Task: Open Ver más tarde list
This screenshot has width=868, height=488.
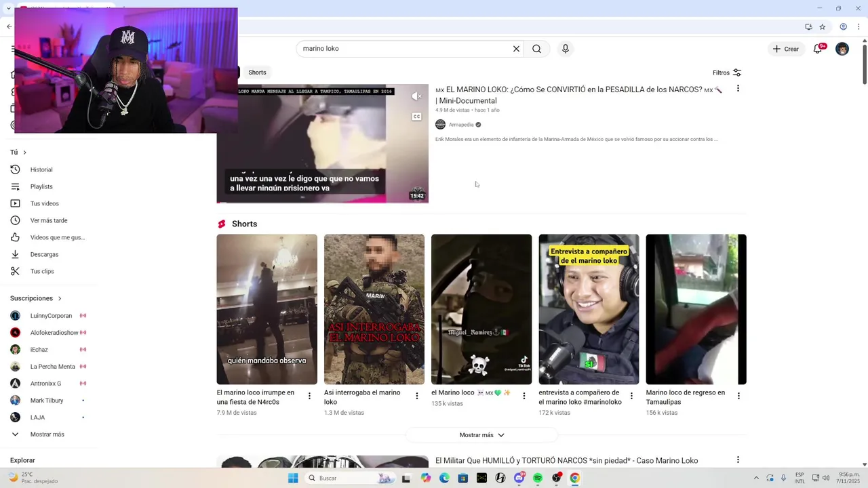Action: (47, 220)
